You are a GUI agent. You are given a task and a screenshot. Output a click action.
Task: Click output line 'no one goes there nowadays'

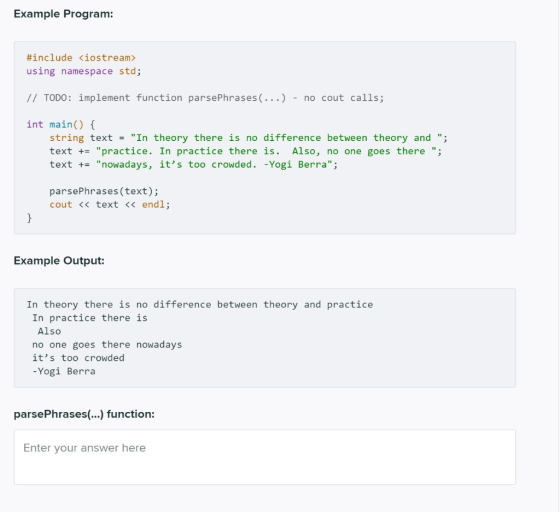[107, 345]
